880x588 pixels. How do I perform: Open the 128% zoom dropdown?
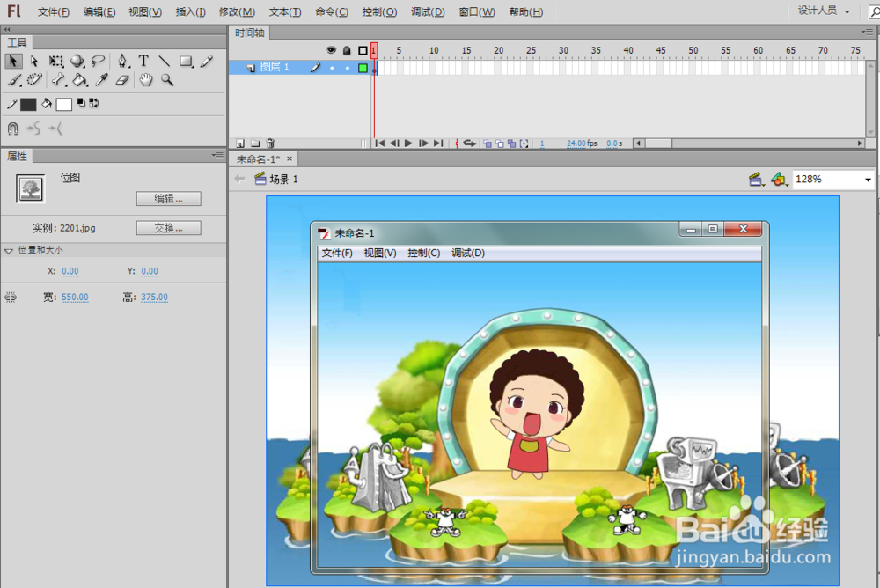868,180
